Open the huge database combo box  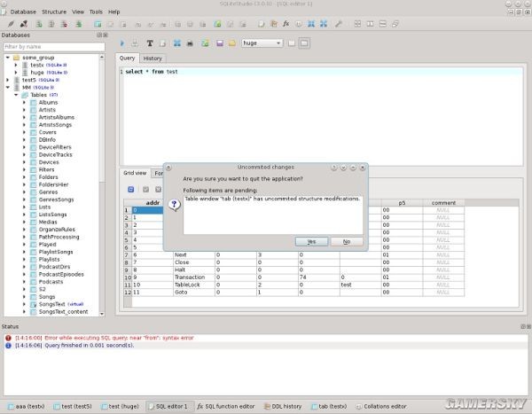(x=262, y=43)
